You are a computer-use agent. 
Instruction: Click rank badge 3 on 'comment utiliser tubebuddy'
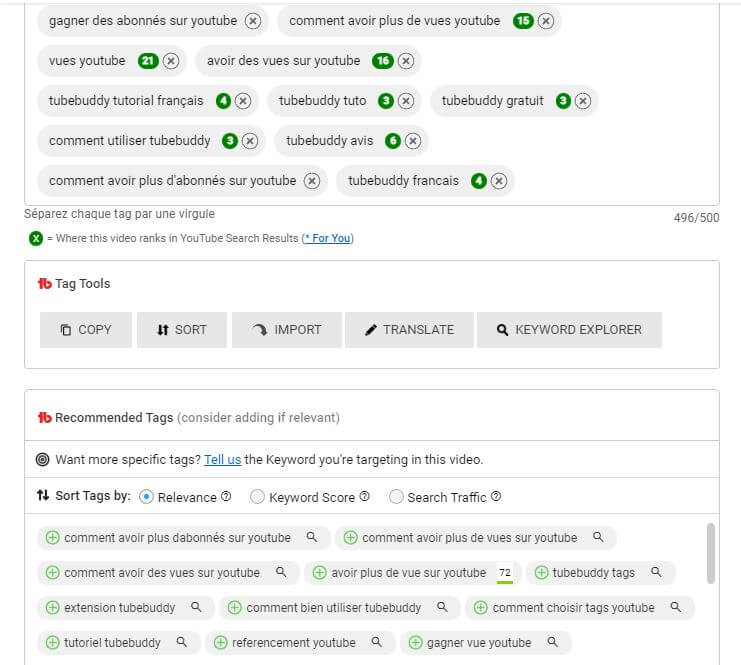tap(230, 141)
